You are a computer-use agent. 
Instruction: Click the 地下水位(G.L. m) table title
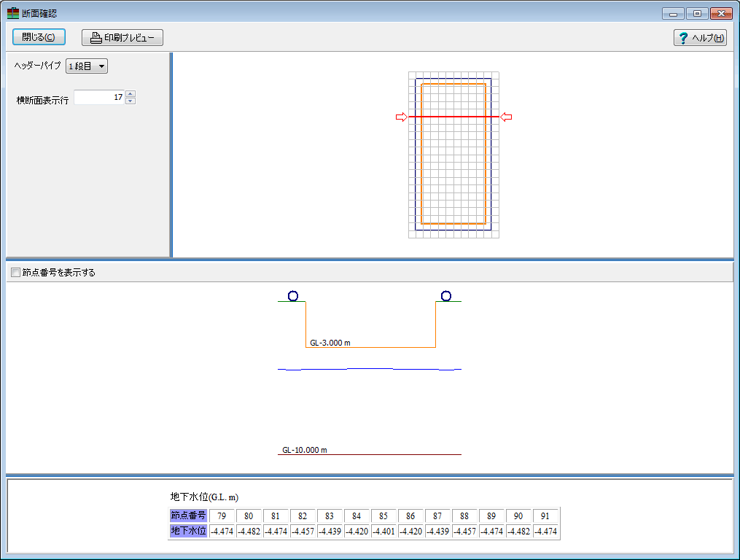[204, 497]
